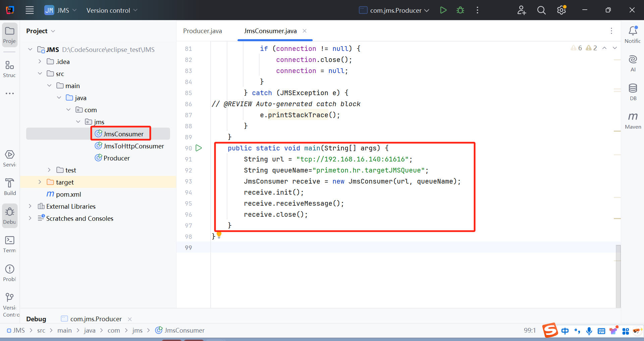644x341 pixels.
Task: Switch to the Producer.java tab
Action: click(202, 31)
